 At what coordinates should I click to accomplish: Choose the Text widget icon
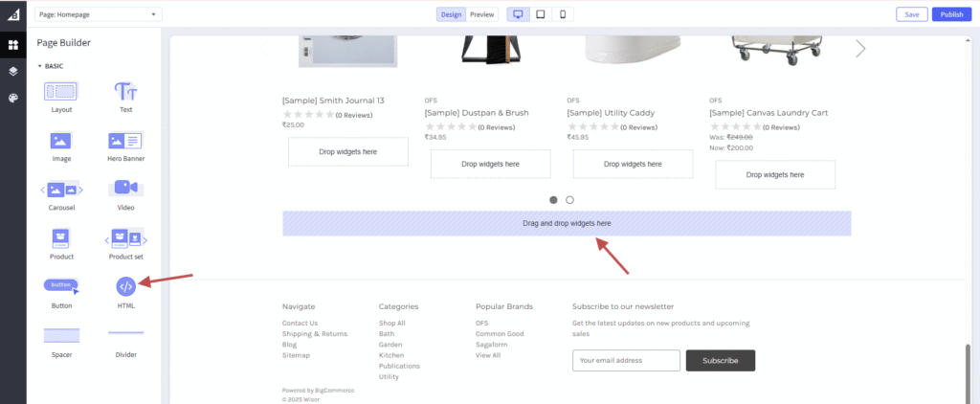125,92
